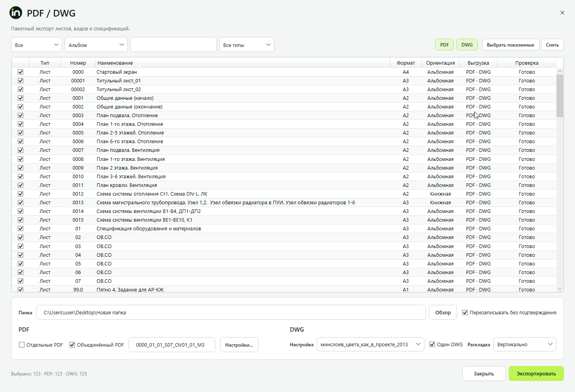Image resolution: width=575 pixels, height=392 pixels.
Task: Select row План кровли. Вентиляция
Action: pos(284,185)
